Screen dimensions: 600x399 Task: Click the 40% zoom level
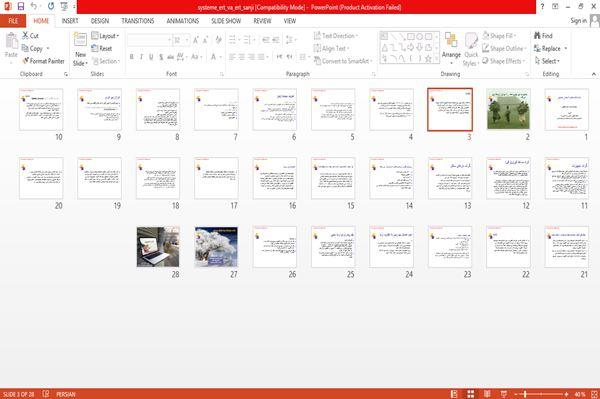pos(580,394)
